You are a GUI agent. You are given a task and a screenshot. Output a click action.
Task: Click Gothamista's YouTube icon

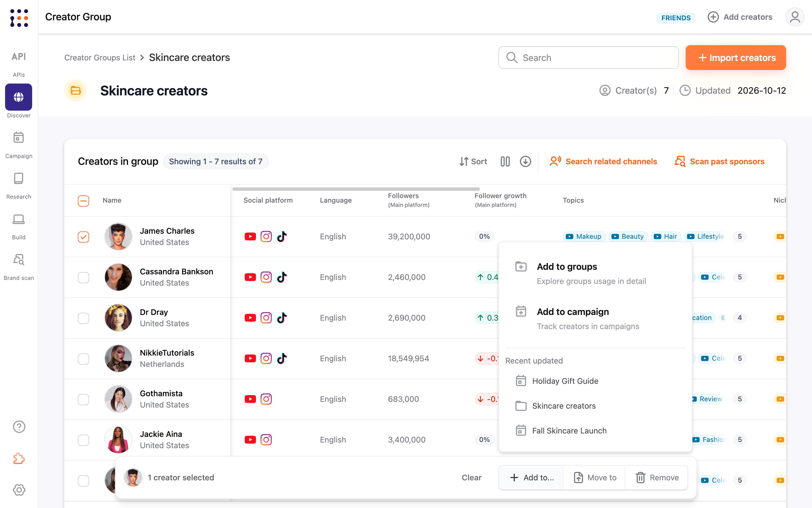tap(250, 399)
